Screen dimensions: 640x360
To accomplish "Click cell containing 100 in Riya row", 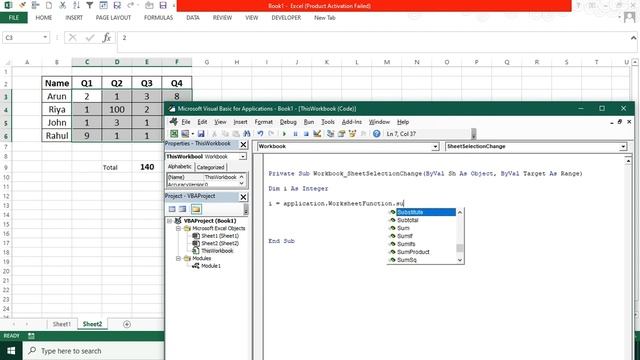I will [x=117, y=109].
